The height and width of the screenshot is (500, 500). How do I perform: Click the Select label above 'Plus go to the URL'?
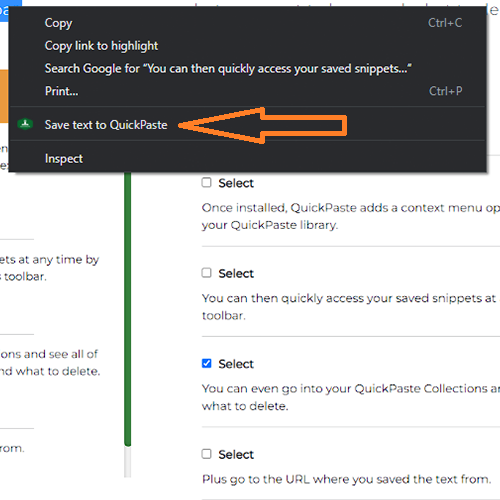236,455
